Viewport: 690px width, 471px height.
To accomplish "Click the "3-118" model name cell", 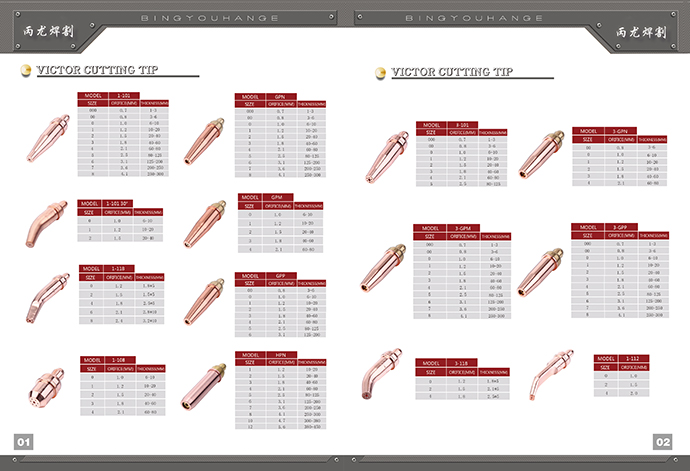I will tap(462, 363).
